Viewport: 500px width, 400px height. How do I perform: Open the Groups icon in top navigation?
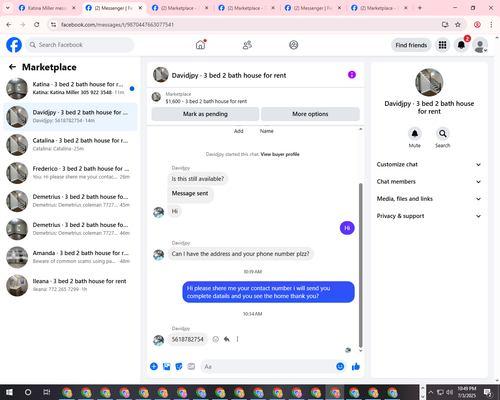(x=294, y=45)
